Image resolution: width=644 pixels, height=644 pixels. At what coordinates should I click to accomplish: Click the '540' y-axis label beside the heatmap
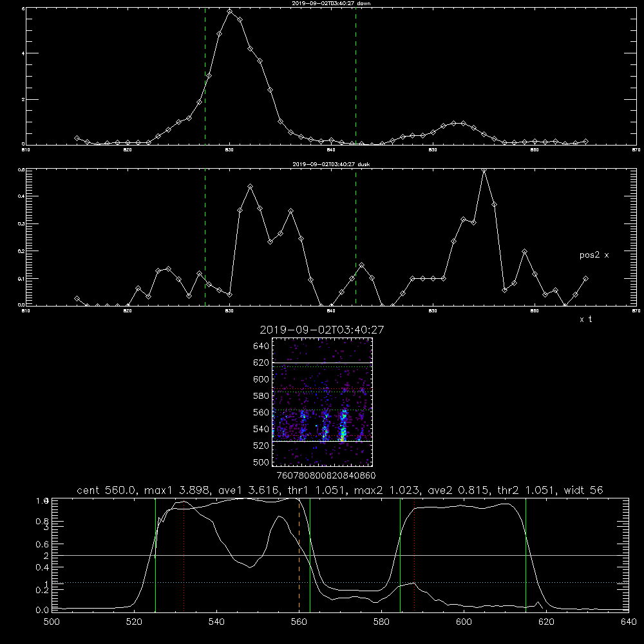pos(261,429)
